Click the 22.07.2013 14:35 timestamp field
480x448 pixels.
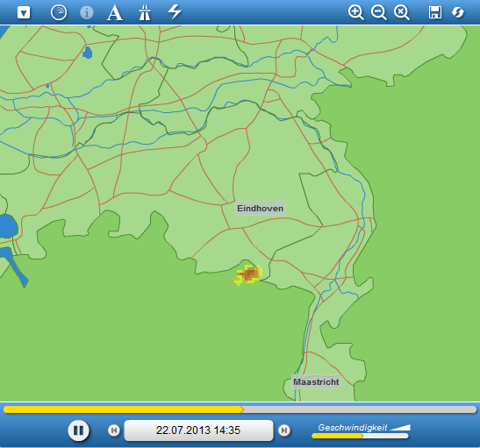[198, 430]
